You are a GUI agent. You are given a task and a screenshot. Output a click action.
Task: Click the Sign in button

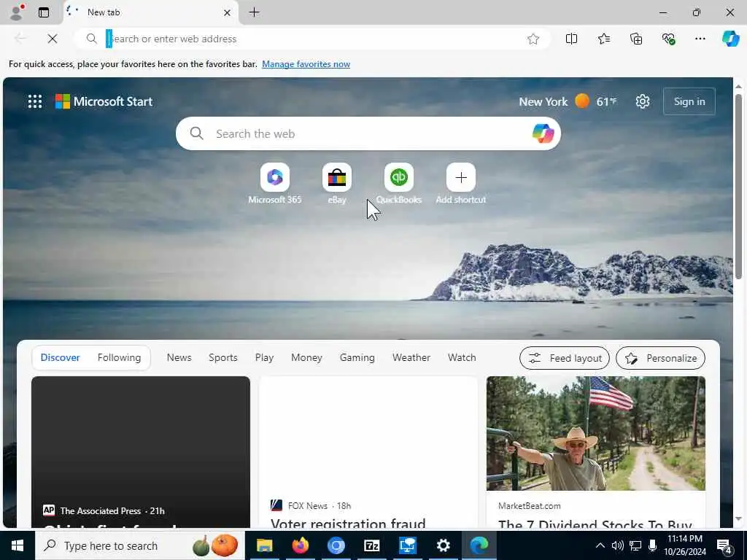[689, 101]
